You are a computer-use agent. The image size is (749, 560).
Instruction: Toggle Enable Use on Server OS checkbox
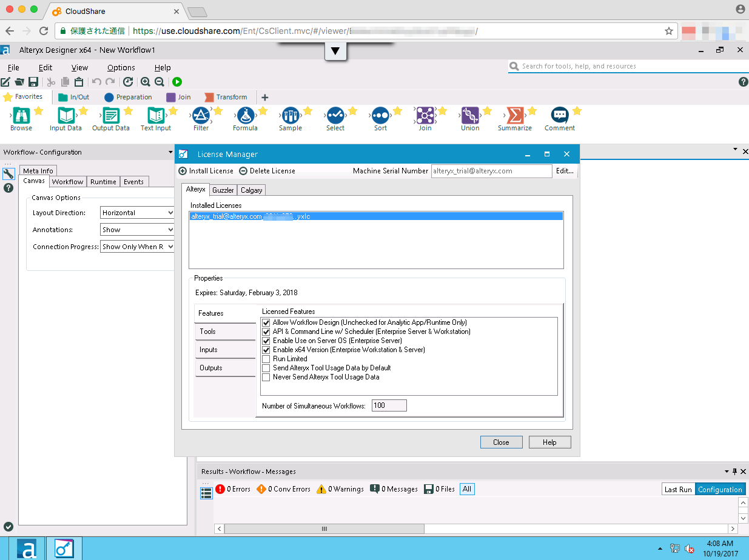pyautogui.click(x=266, y=341)
